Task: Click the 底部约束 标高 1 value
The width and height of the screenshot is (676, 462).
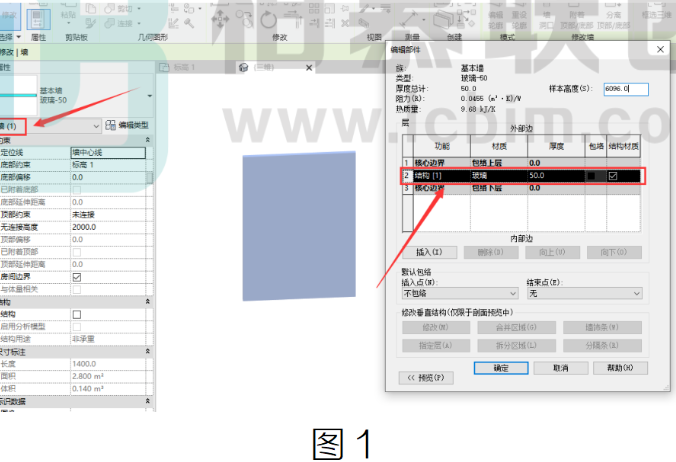Action: click(108, 165)
